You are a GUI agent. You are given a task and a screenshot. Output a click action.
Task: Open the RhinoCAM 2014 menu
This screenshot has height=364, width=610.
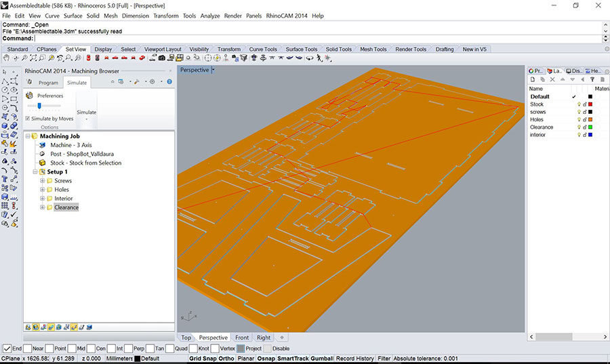tap(286, 16)
